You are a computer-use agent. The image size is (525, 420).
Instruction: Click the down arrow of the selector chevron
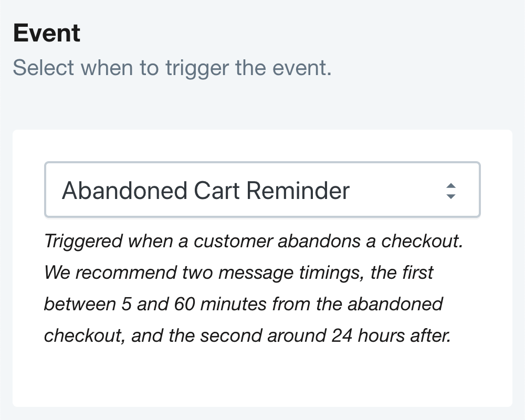(450, 196)
